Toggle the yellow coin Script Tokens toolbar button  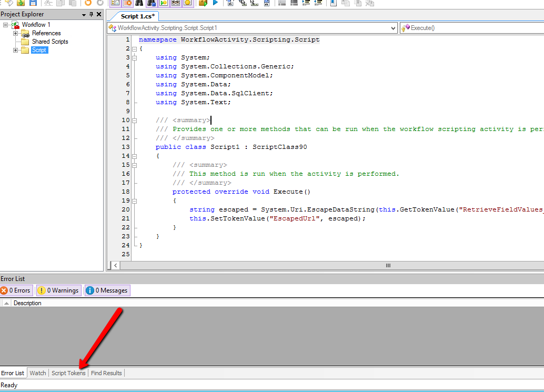[x=188, y=3]
